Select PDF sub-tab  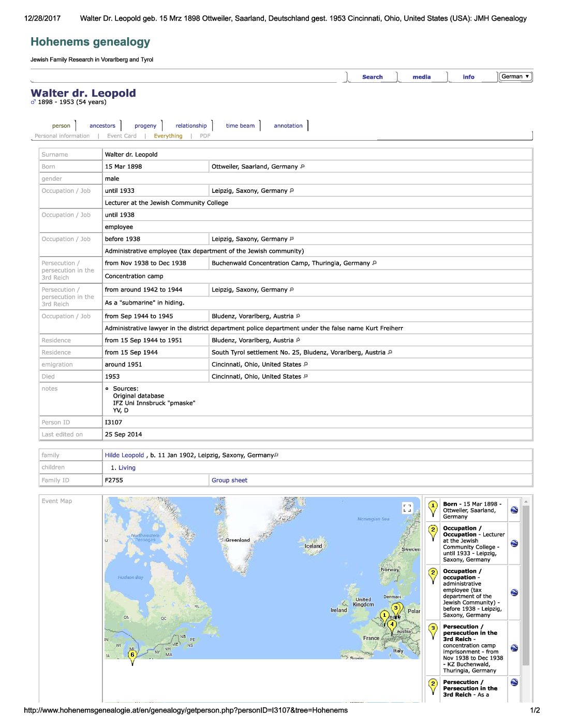205,136
